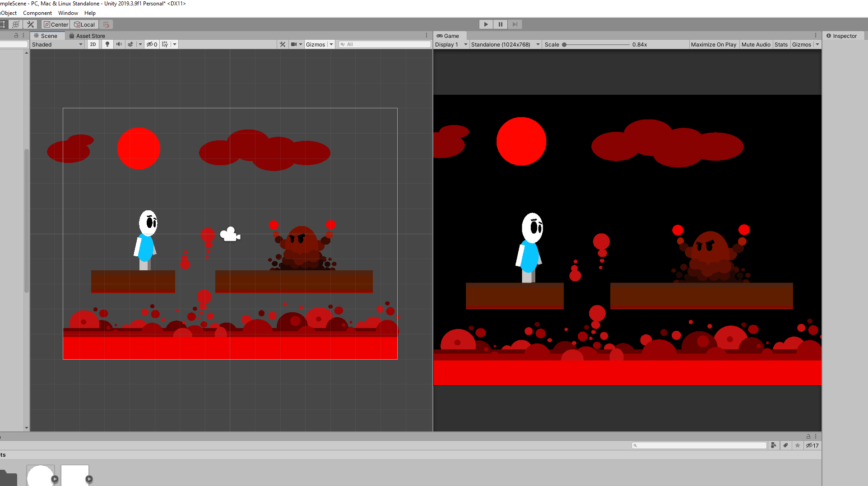Toggle 2D view mode in the Scene view

[x=93, y=44]
